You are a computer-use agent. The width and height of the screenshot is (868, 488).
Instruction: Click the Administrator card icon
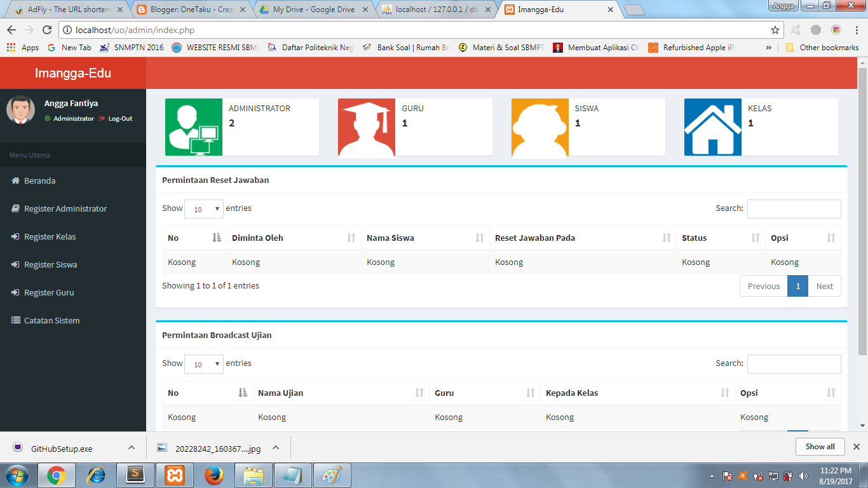[194, 127]
